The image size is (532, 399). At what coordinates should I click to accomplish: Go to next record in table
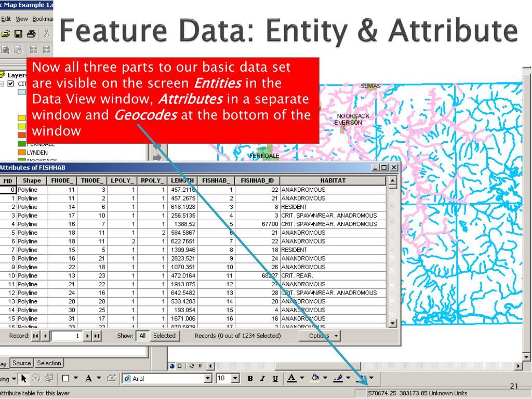point(87,336)
